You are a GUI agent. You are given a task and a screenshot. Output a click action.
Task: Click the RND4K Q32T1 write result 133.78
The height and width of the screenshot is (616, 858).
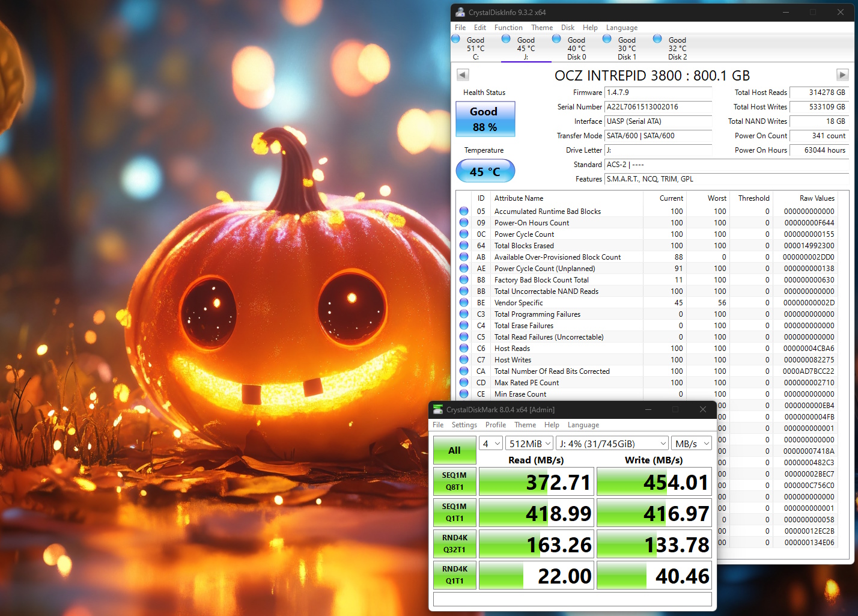tap(654, 544)
